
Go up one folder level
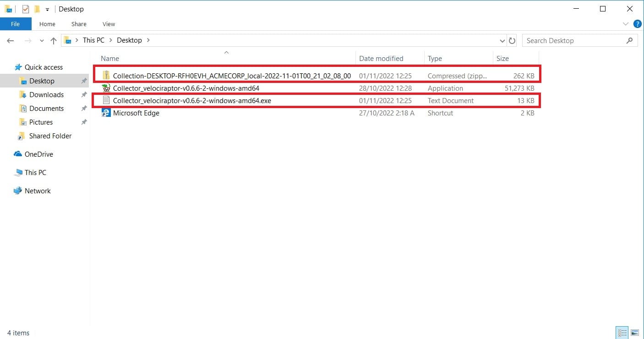tap(54, 41)
